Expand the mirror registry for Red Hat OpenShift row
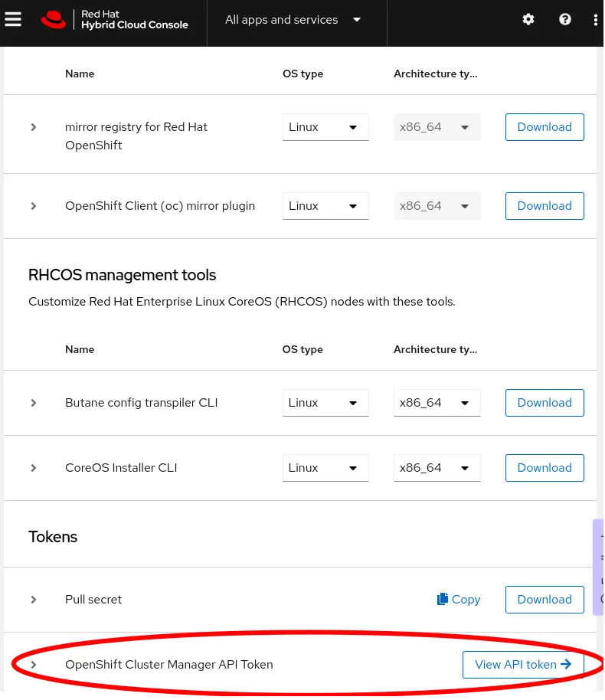Screen dimensions: 605x700 (x=34, y=127)
